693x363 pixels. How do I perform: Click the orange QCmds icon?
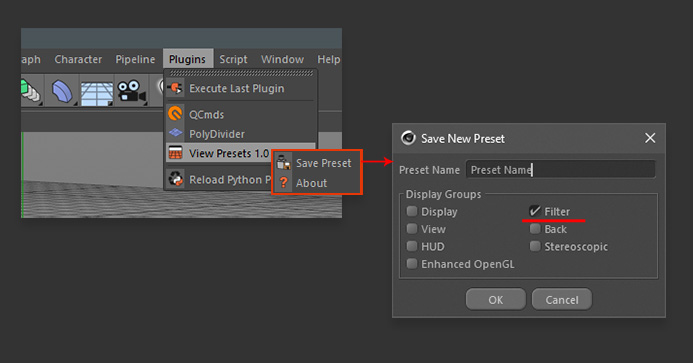175,114
